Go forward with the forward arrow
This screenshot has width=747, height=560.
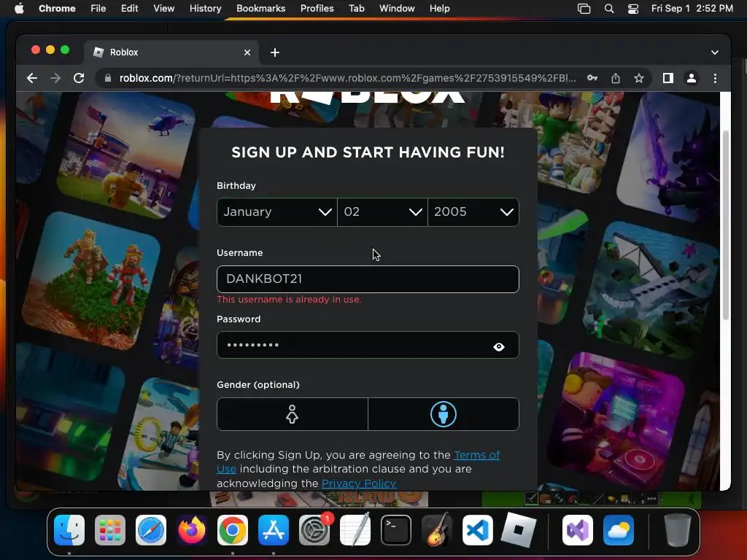pos(55,78)
